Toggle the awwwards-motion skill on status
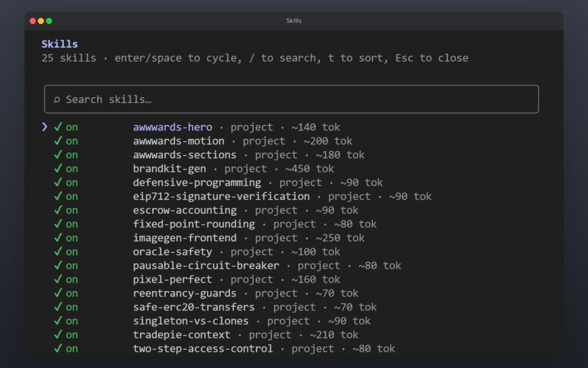 coord(66,141)
